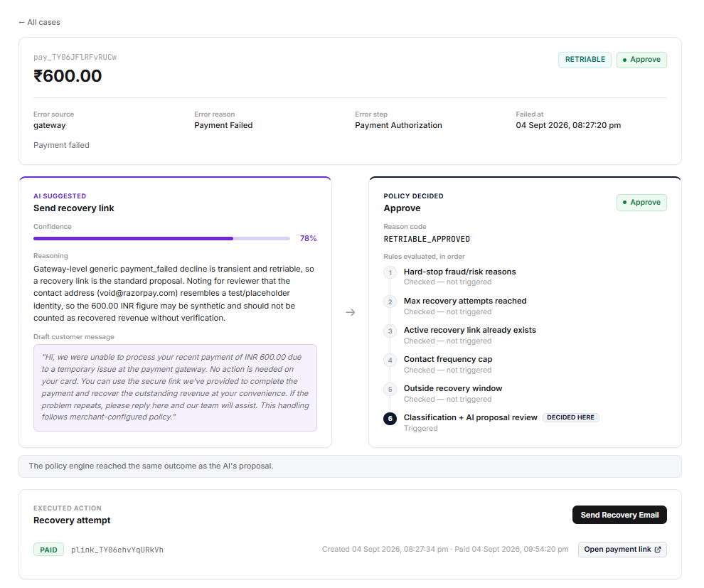Click step 4 circle for Contact frequency cap
This screenshot has height=588, width=704.
(390, 360)
